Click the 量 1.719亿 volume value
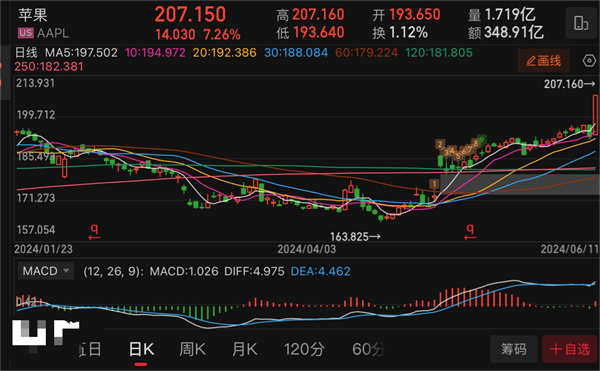The height and width of the screenshot is (371, 600). click(502, 15)
